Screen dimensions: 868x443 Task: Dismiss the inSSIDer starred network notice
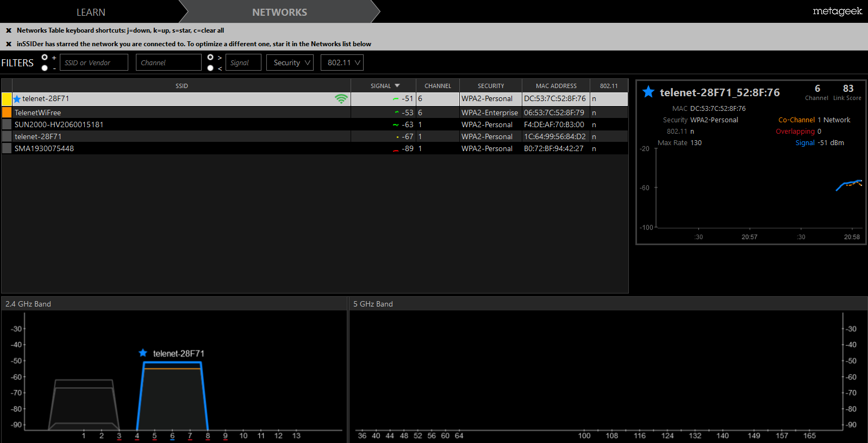[9, 44]
